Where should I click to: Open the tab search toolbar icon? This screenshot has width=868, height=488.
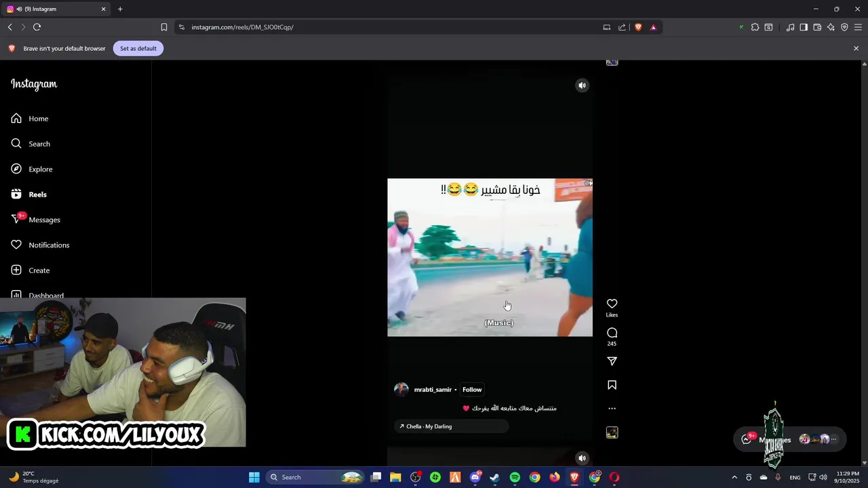click(x=768, y=27)
